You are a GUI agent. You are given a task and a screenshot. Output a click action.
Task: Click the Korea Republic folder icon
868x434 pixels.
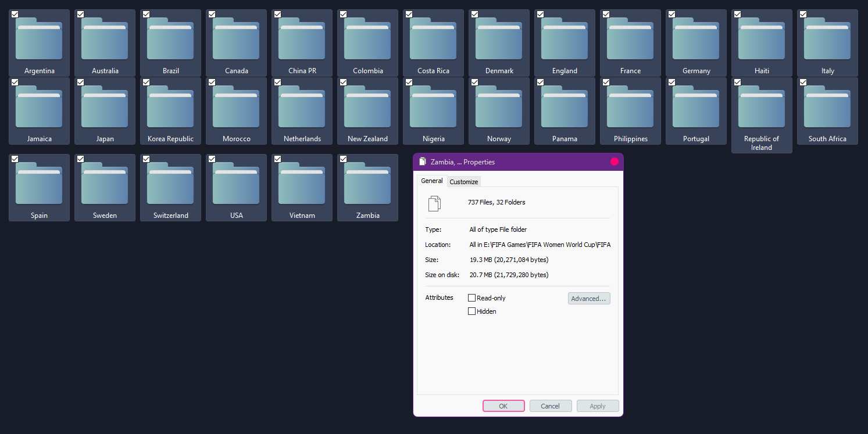point(170,107)
